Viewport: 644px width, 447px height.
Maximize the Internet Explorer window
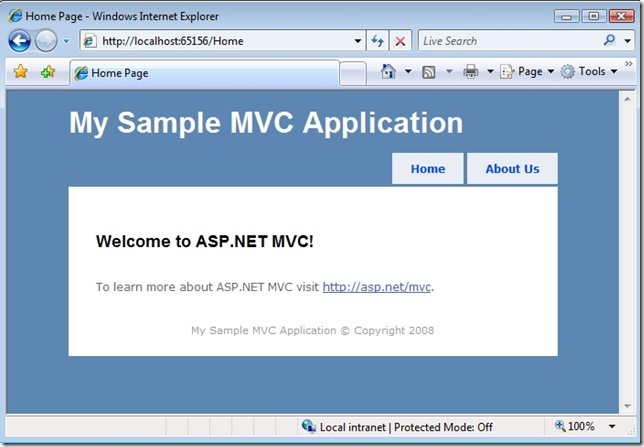[x=594, y=16]
